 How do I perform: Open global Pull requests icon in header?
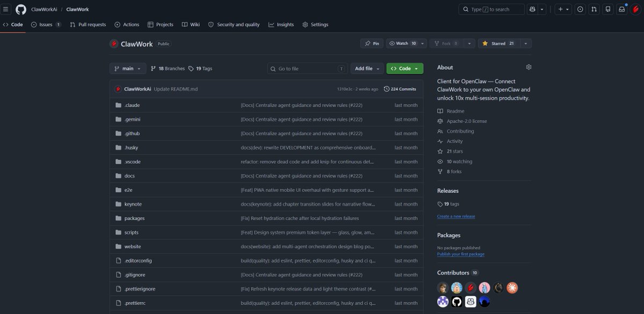594,9
